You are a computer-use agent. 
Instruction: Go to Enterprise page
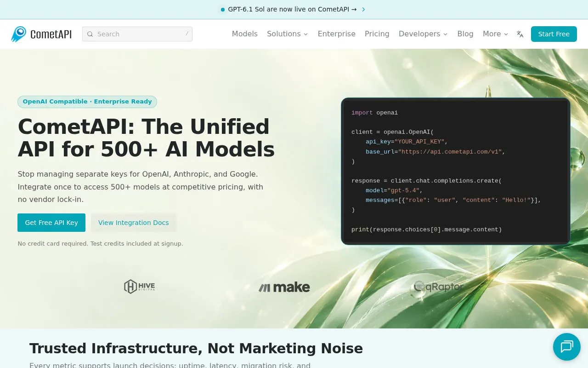(x=337, y=34)
